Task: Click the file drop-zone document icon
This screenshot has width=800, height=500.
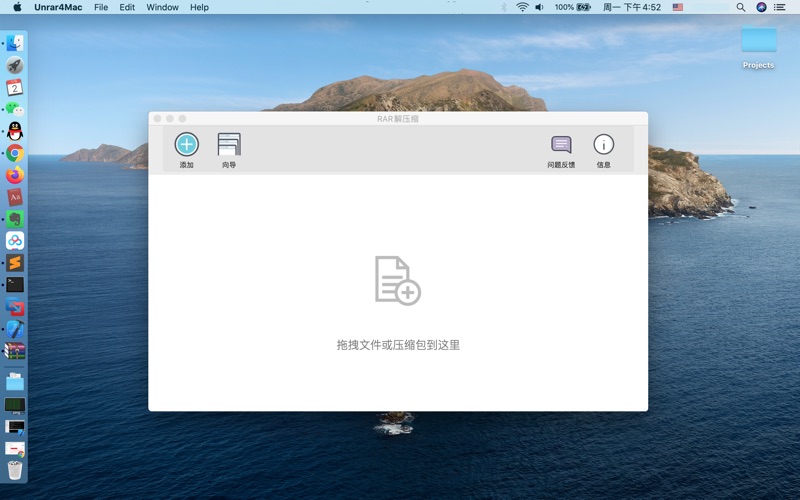Action: (397, 280)
